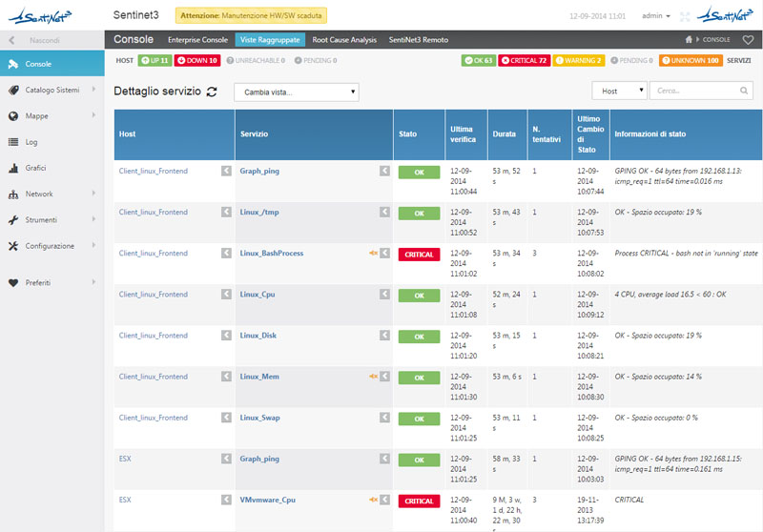Click the favorites heart icon in top bar
Viewport: 763px width, 532px height.
(x=748, y=40)
